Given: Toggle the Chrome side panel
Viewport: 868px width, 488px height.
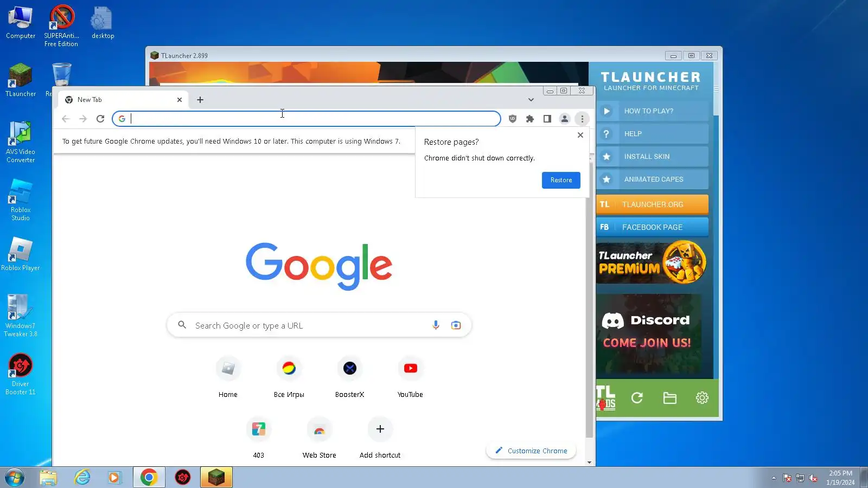Looking at the screenshot, I should tap(547, 119).
